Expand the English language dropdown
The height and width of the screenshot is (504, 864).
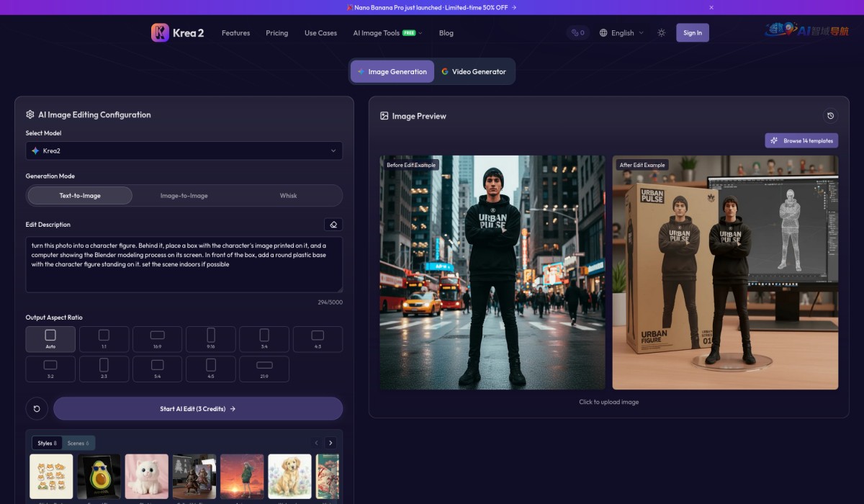click(x=621, y=32)
